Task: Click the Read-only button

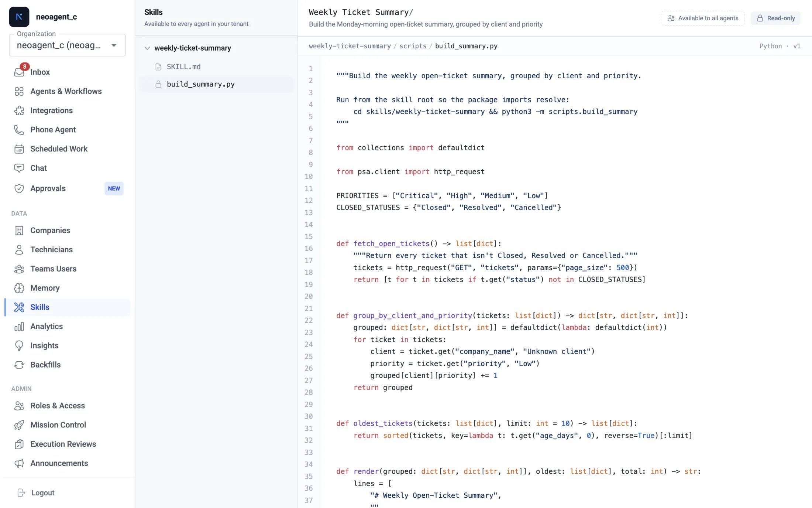Action: [775, 18]
